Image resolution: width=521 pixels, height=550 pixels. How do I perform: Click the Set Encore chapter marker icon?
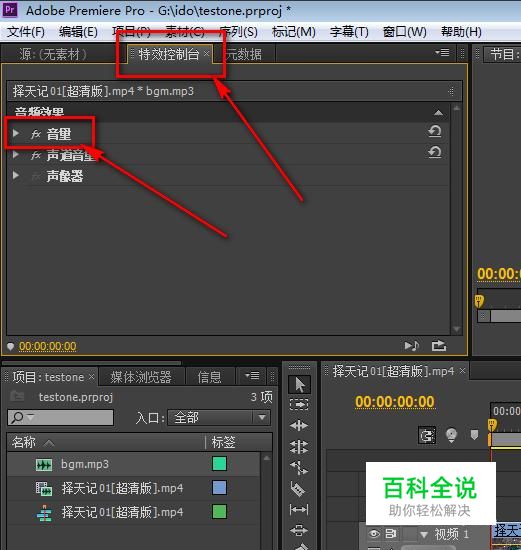click(x=451, y=435)
